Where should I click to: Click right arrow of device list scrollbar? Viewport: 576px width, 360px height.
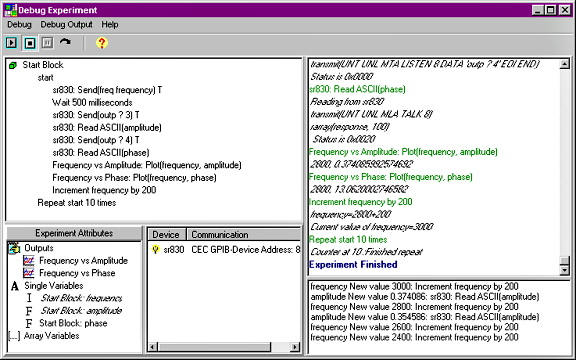pos(295,347)
